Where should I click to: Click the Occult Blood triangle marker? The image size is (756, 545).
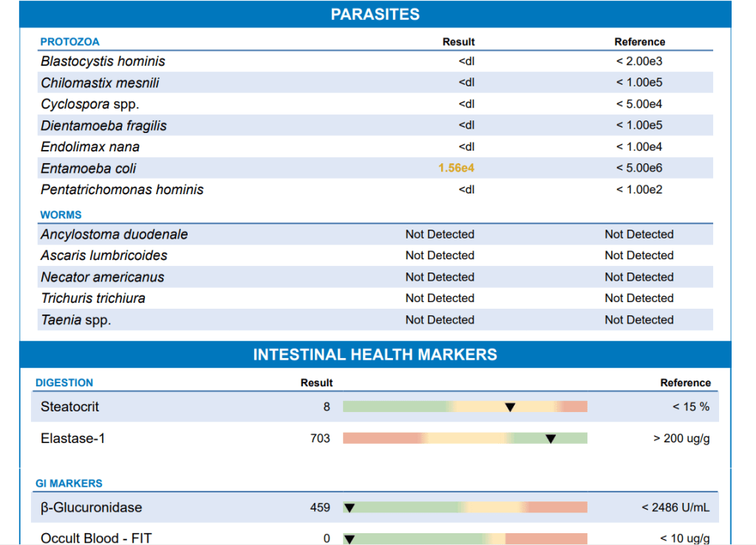click(350, 538)
